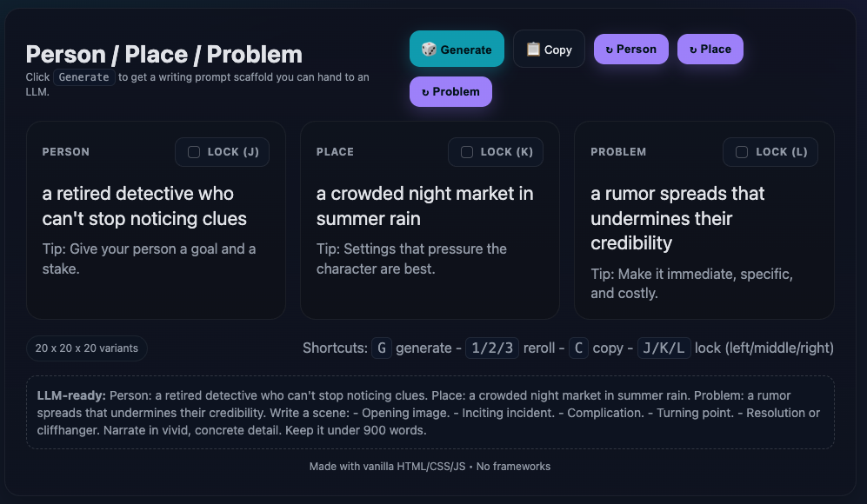Reroll the Person prompt using its button
The height and width of the screenshot is (504, 867).
[630, 49]
